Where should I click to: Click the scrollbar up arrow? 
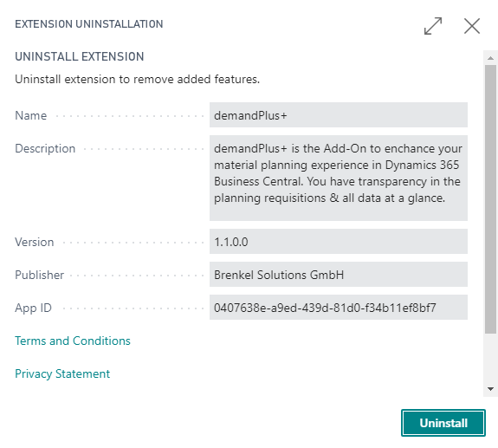[490, 58]
